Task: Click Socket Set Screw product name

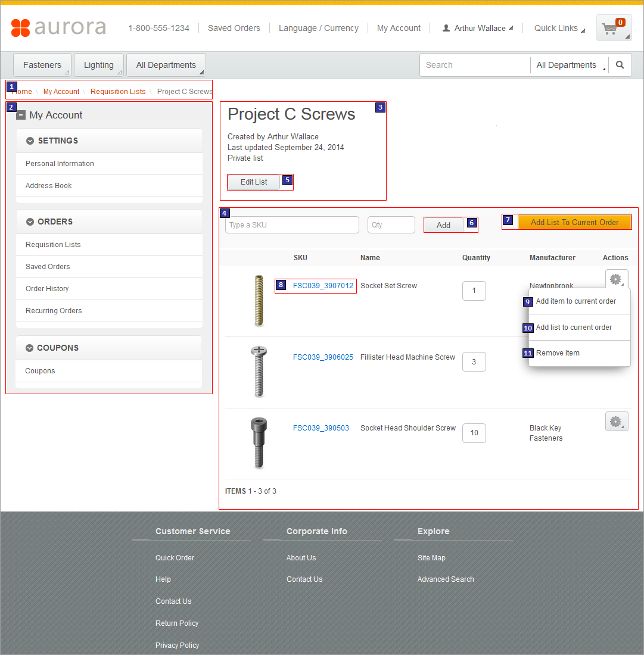Action: (388, 286)
